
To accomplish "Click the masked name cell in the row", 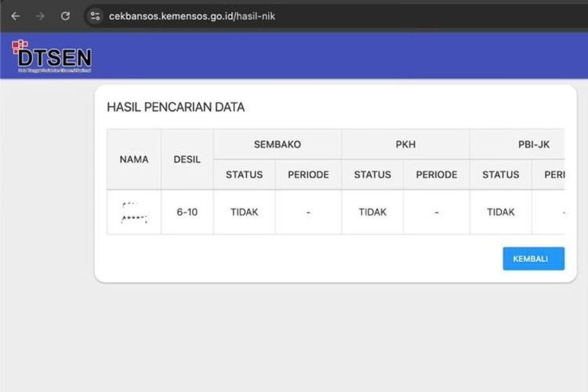I will (134, 212).
